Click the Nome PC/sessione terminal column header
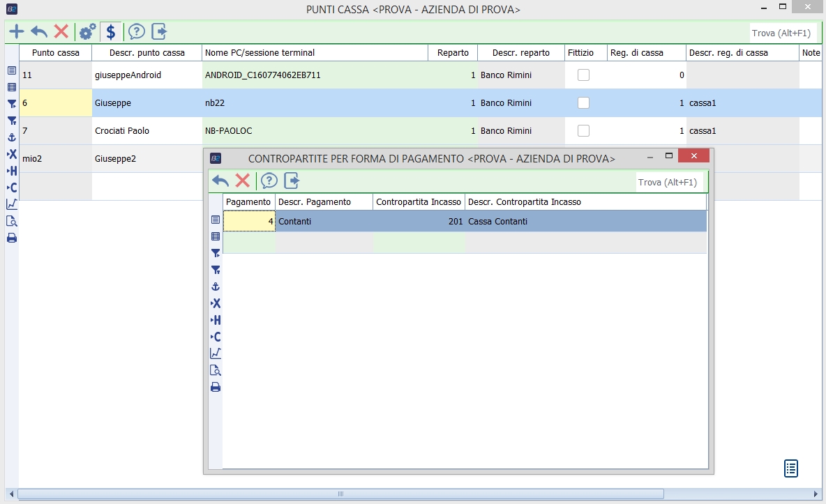This screenshot has width=826, height=504. (x=315, y=53)
